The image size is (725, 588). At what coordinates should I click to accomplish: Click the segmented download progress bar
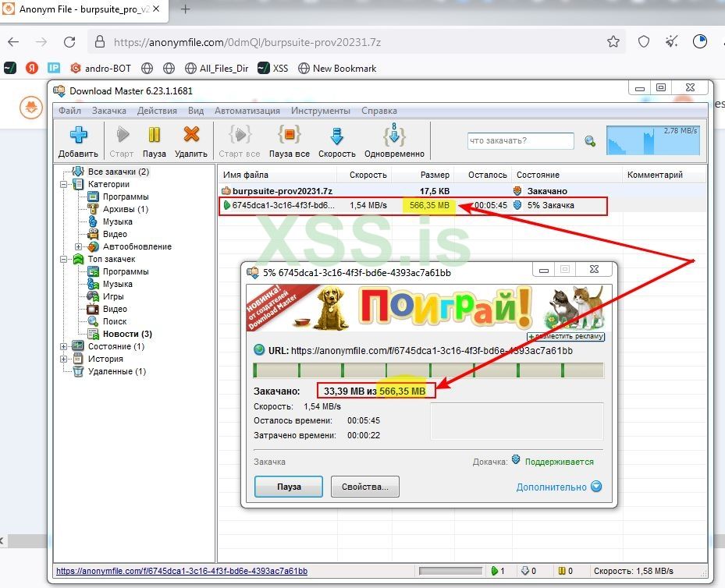[428, 370]
